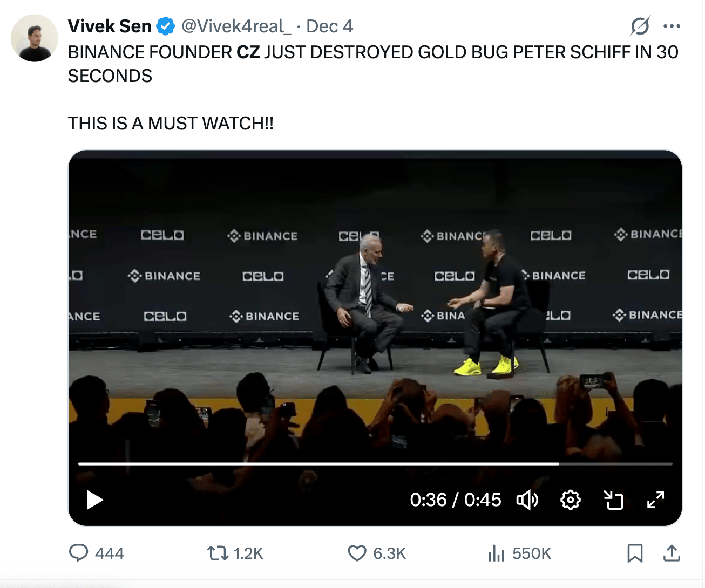Viewport: 705px width, 588px height.
Task: Bookmark this tweet
Action: point(635,553)
